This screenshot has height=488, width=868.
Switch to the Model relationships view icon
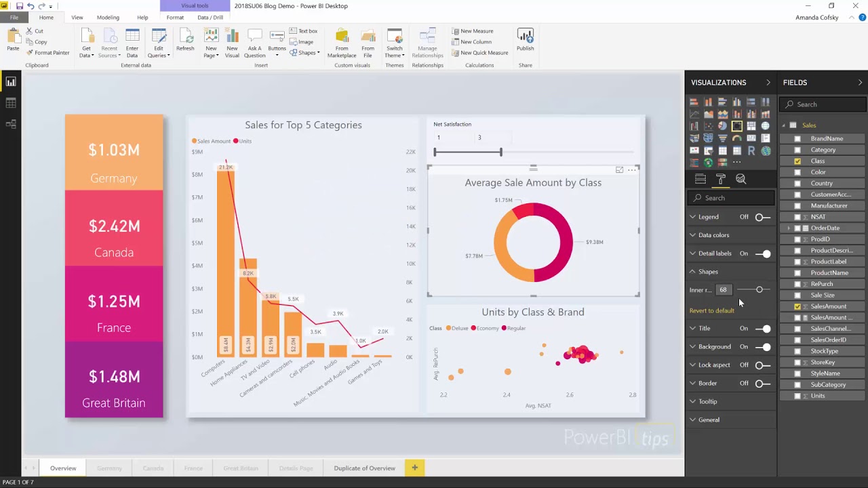[11, 124]
